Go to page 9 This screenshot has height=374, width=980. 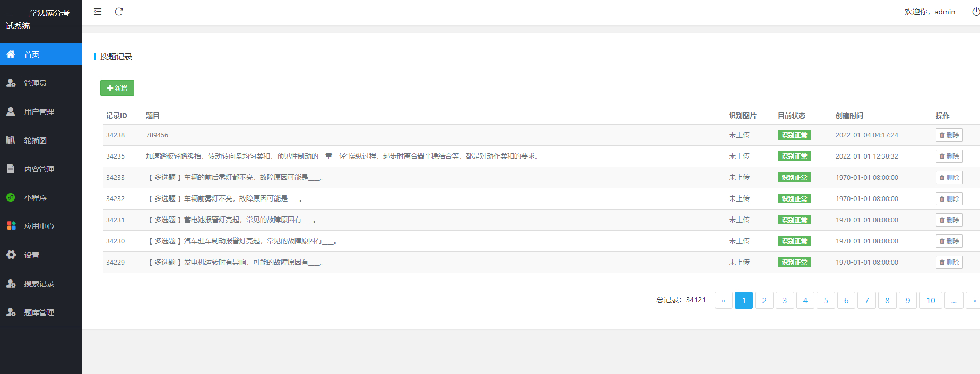pyautogui.click(x=908, y=300)
